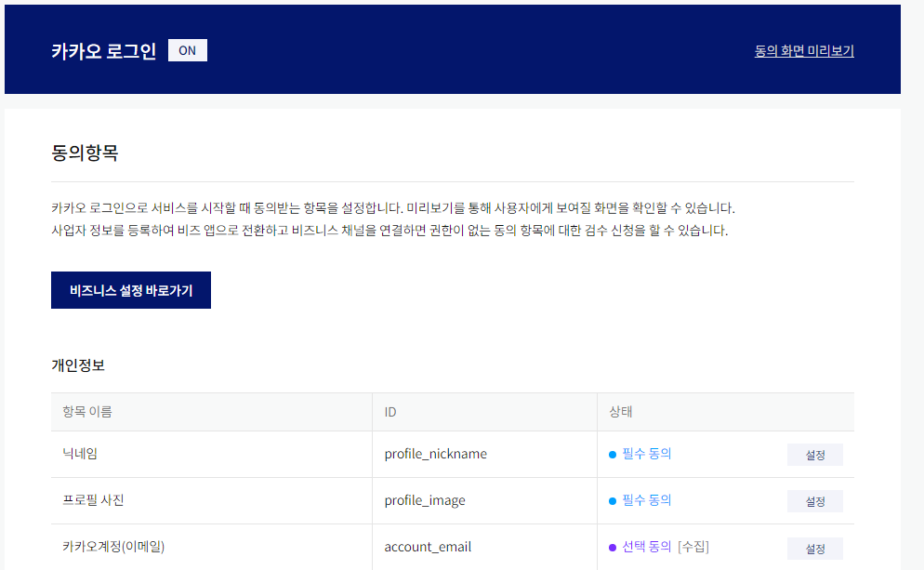Image resolution: width=924 pixels, height=570 pixels.
Task: Click the blue status dot in 프로필 사진 row
Action: tap(613, 501)
